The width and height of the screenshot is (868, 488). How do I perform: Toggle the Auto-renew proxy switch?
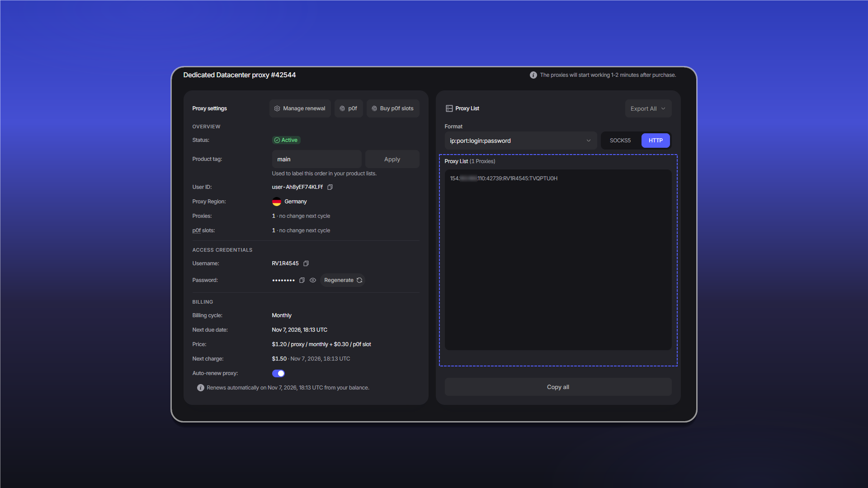pyautogui.click(x=278, y=373)
